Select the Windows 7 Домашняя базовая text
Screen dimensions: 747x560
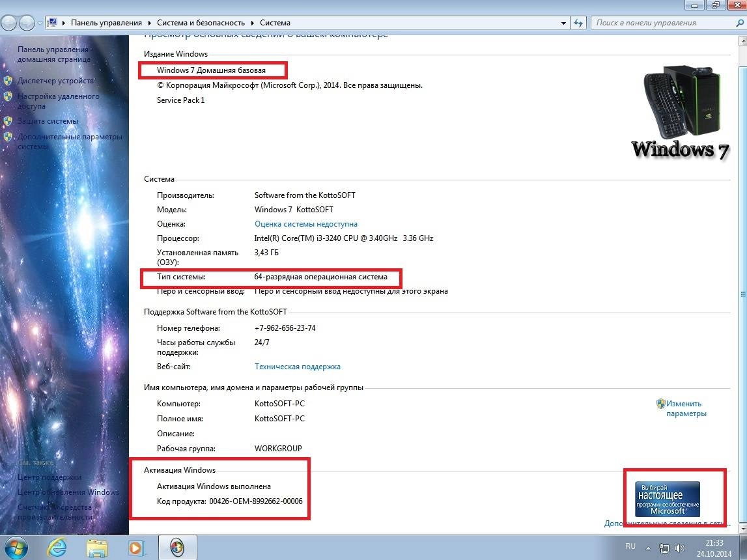click(x=211, y=70)
